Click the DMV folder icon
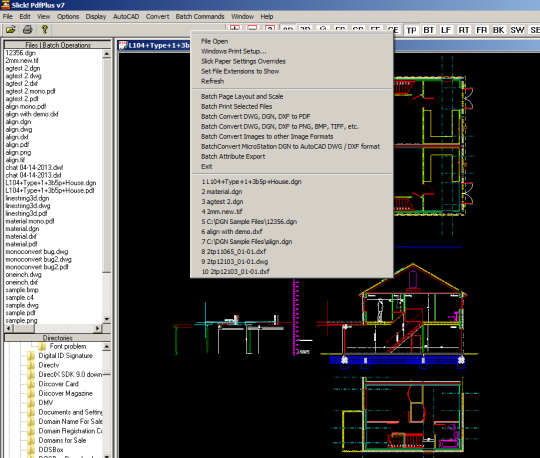The height and width of the screenshot is (458, 540). 31,403
